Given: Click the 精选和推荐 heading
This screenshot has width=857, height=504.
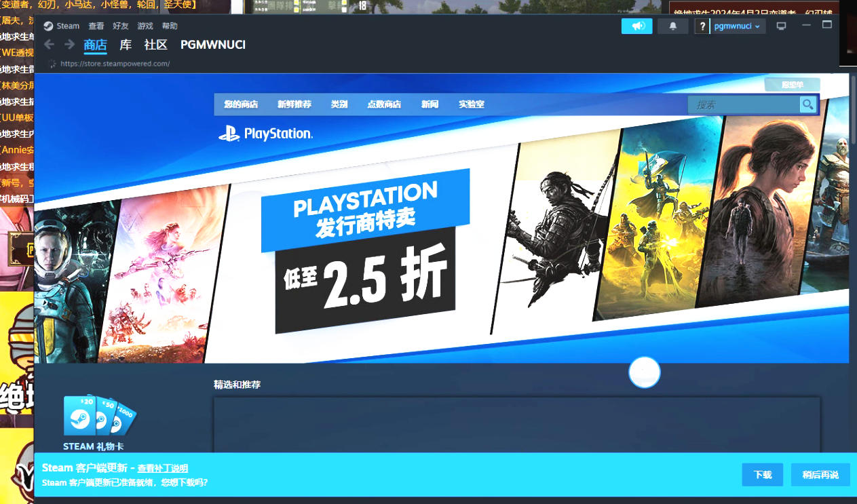Looking at the screenshot, I should (x=237, y=385).
